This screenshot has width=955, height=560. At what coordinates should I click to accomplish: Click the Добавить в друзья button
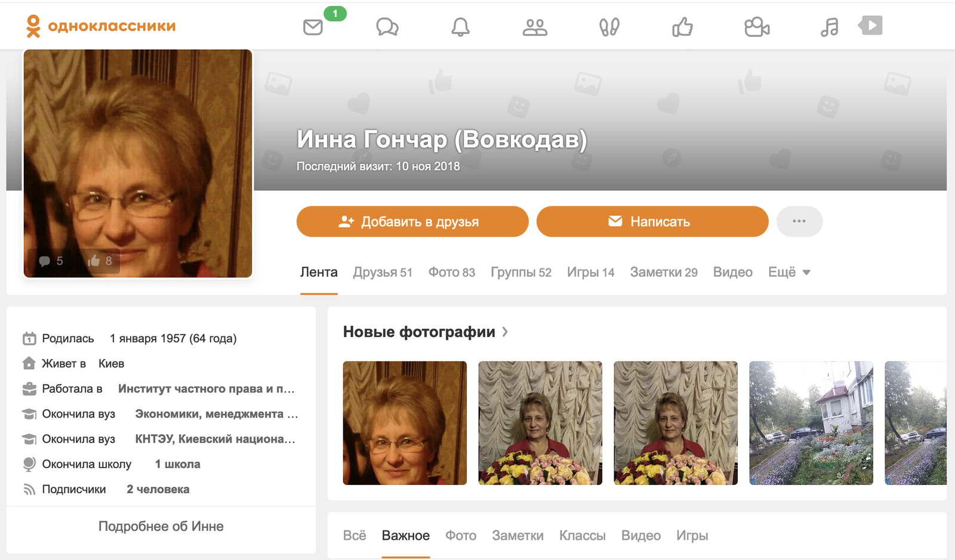coord(412,221)
